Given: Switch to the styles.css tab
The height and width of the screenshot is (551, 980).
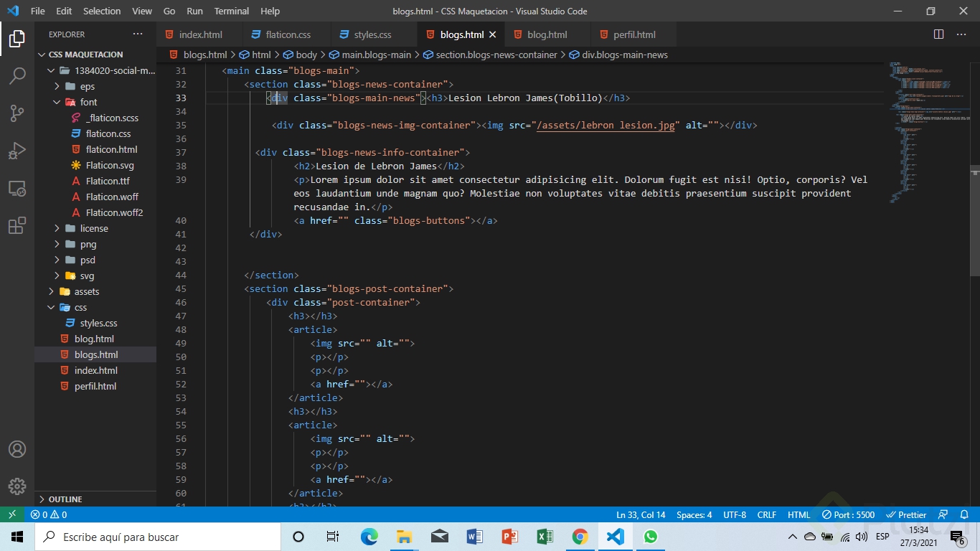Looking at the screenshot, I should pyautogui.click(x=372, y=34).
